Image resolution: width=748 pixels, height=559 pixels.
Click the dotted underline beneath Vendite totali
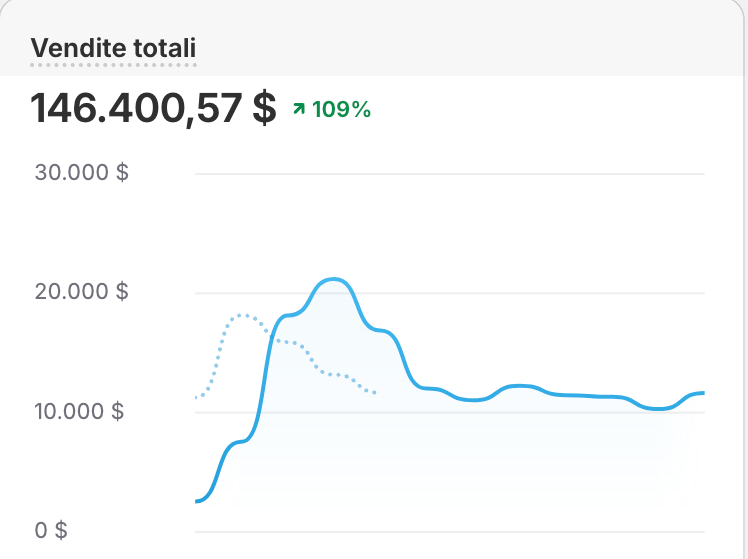point(113,65)
